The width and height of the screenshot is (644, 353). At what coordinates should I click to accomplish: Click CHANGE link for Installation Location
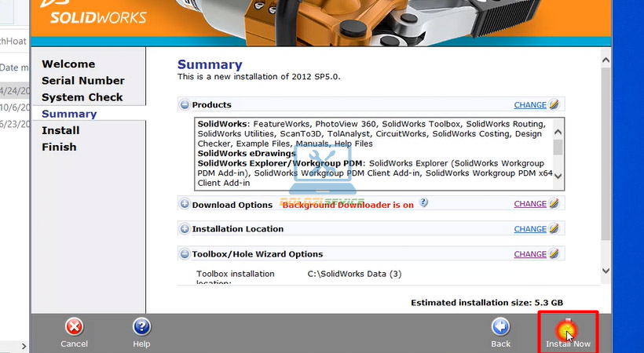[x=529, y=229]
